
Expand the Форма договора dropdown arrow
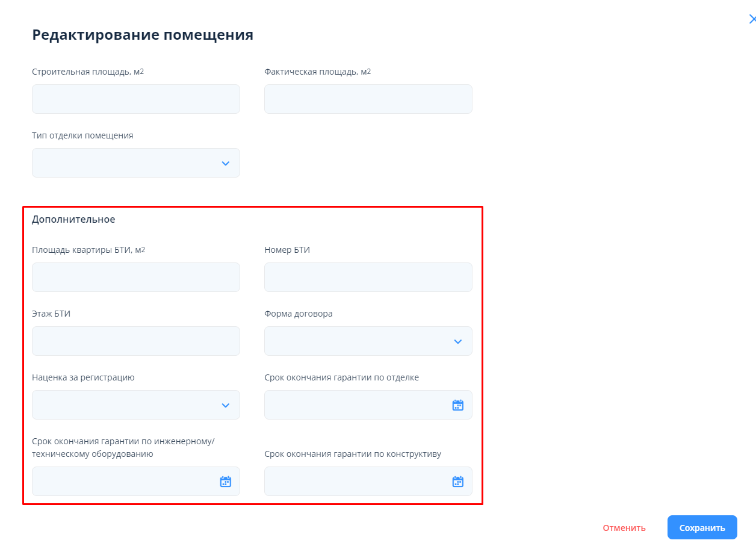tap(457, 341)
